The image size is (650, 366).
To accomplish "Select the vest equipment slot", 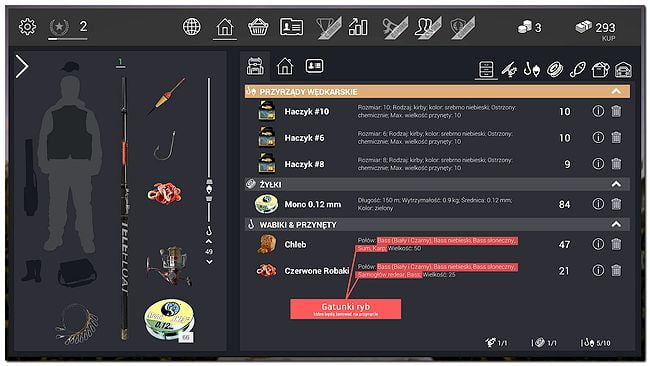I will 69,132.
